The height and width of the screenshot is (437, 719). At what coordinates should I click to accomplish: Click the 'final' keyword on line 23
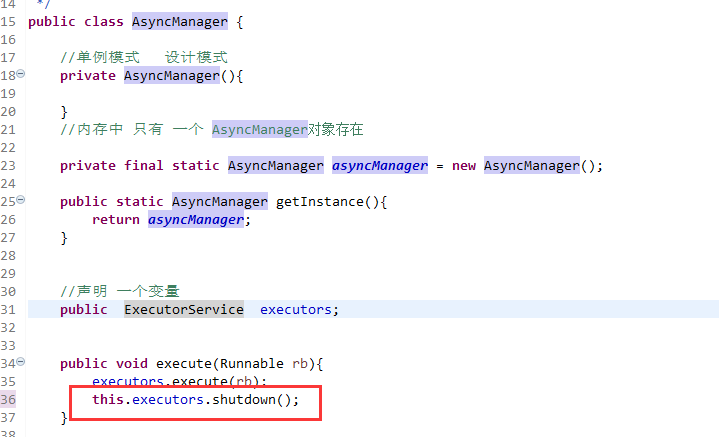coord(144,166)
